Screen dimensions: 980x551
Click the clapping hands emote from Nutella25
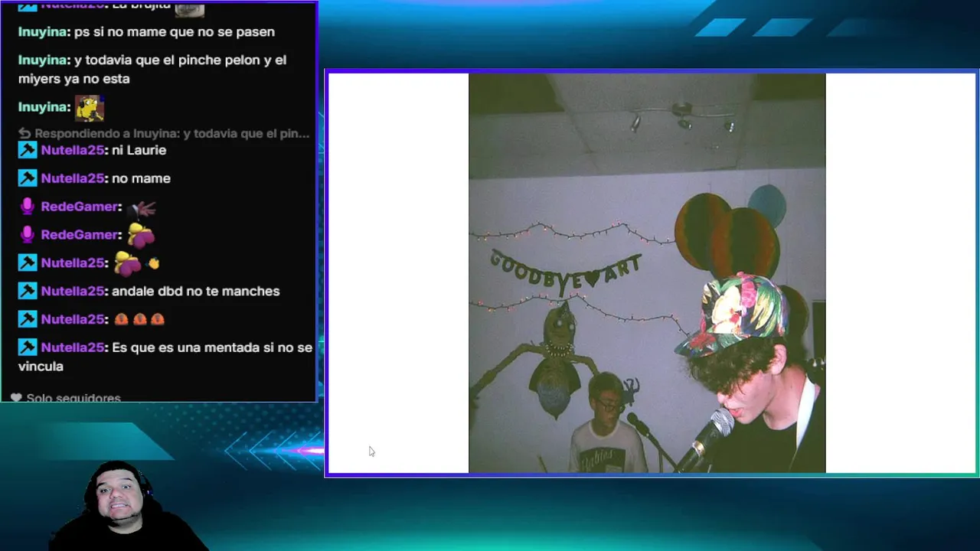(153, 263)
